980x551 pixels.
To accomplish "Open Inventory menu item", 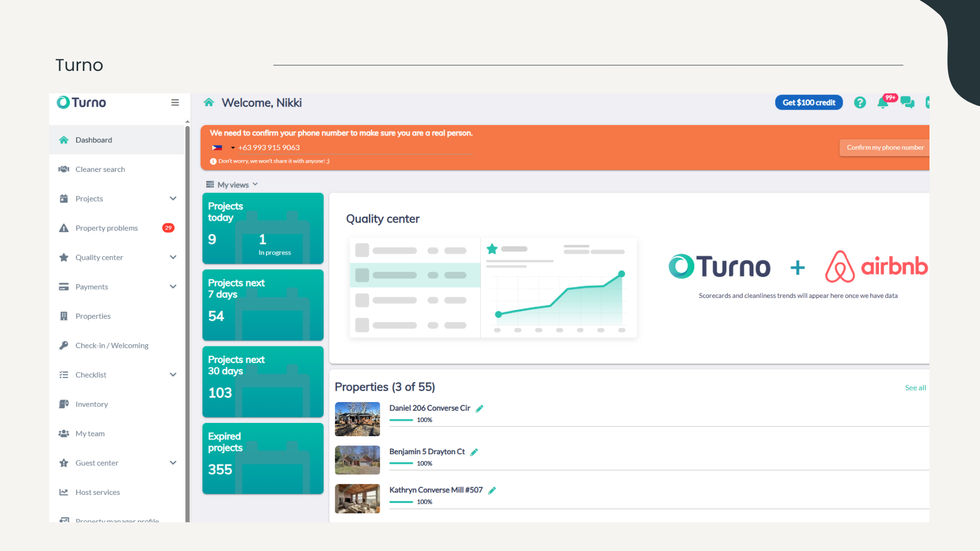I will [116, 404].
